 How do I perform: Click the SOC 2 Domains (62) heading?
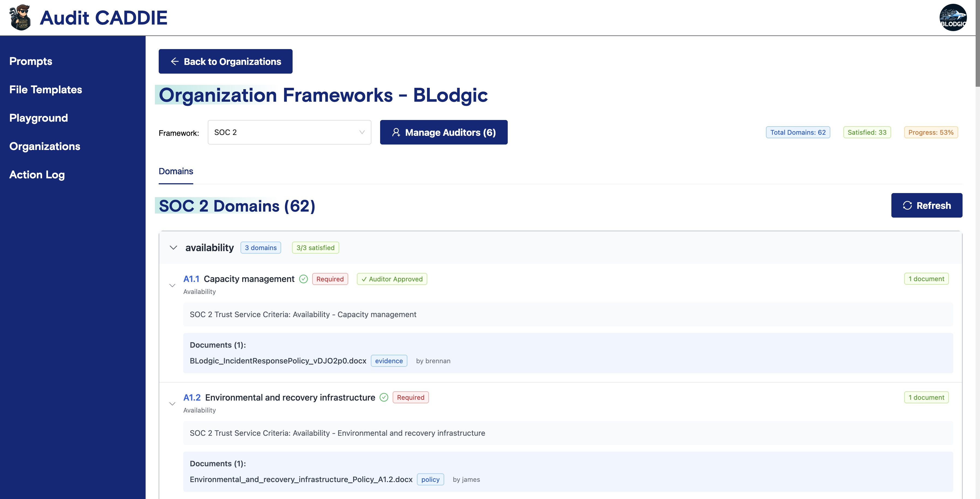click(x=237, y=206)
